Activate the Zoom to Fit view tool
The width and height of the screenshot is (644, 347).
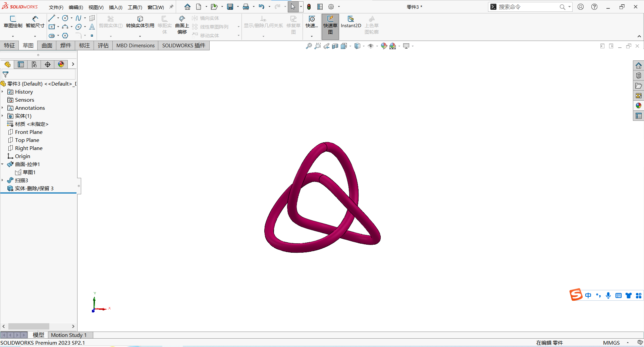coord(308,46)
